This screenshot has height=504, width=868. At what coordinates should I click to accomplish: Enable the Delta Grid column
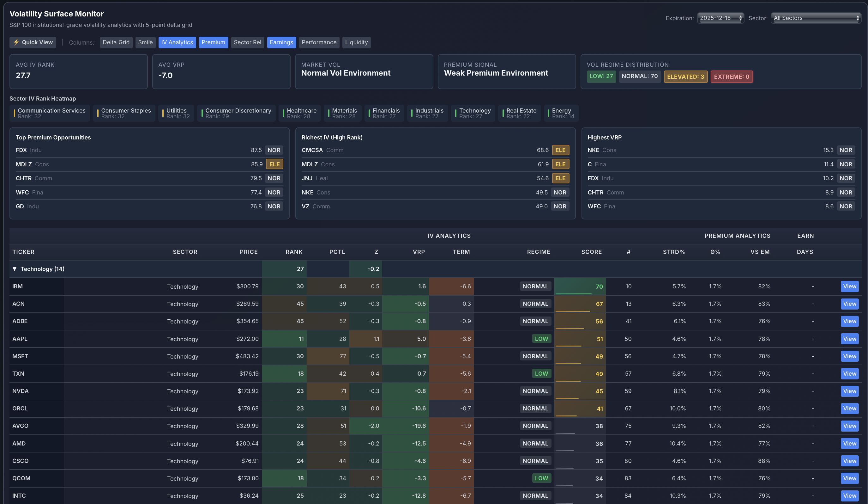[x=116, y=42]
